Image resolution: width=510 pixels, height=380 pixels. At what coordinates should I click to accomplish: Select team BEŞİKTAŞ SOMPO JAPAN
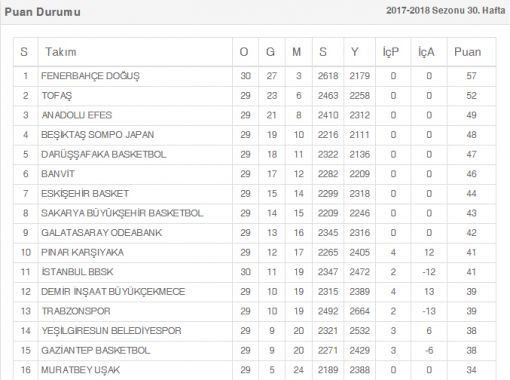(x=97, y=135)
